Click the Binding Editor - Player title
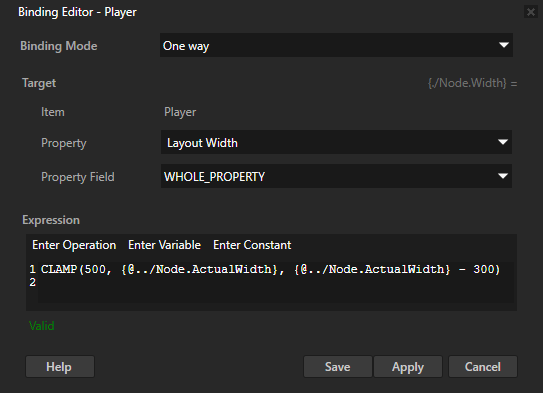Viewport: 543px width, 393px height. tap(78, 12)
